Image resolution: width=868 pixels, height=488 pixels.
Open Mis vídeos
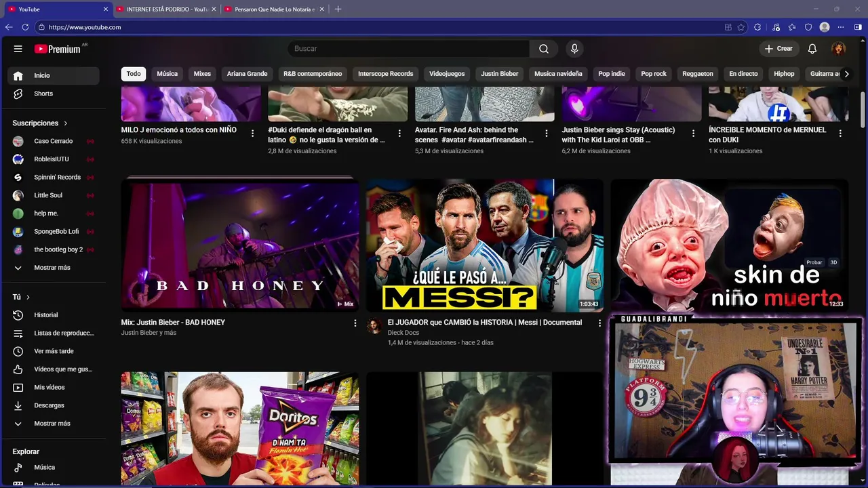tap(54, 387)
